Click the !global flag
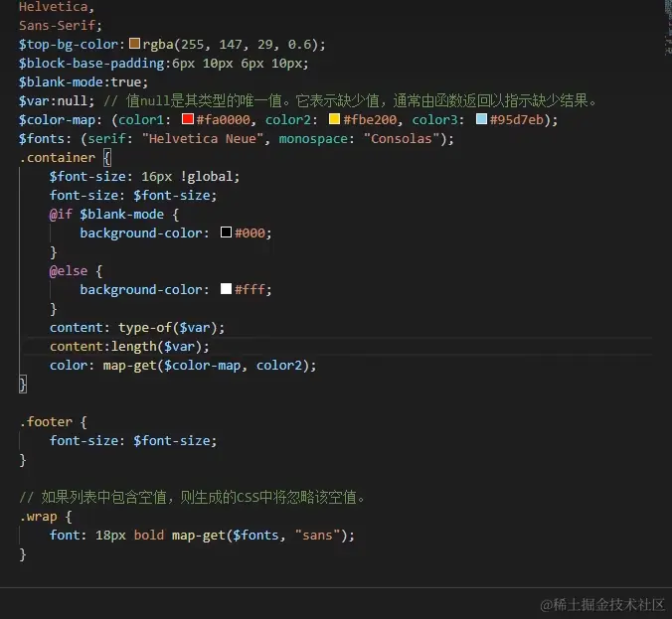The width and height of the screenshot is (672, 619). click(207, 177)
